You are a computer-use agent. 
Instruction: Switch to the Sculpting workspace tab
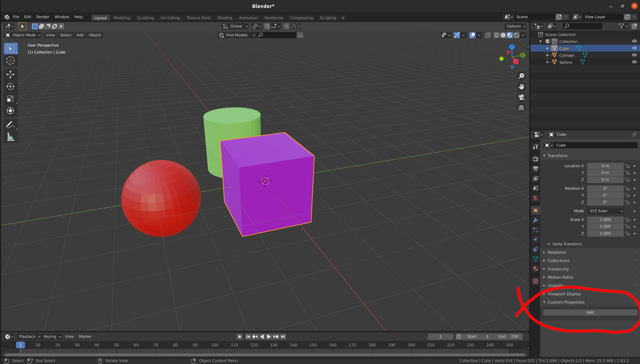click(145, 18)
